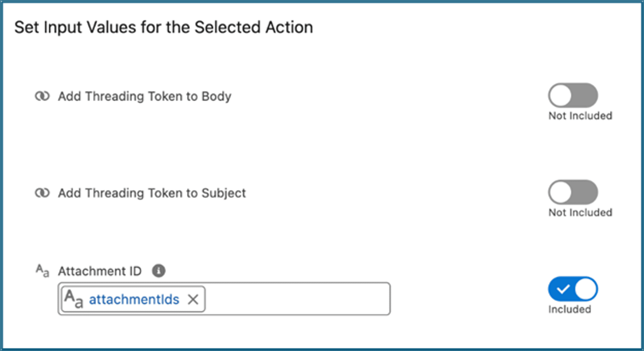Click the Attachment ID field label
644x351 pixels.
[100, 271]
